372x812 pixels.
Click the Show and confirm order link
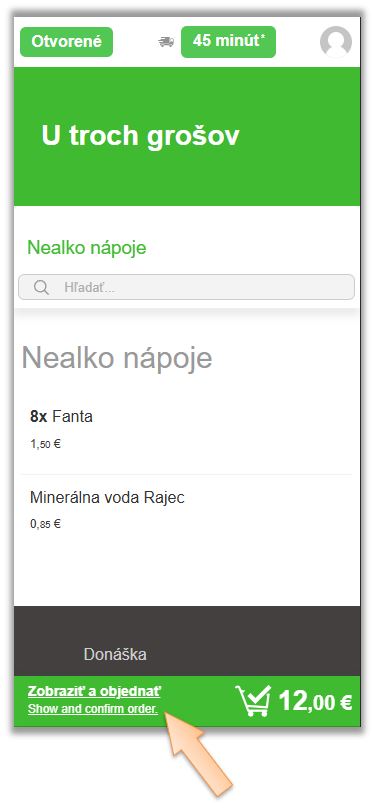[x=93, y=709]
